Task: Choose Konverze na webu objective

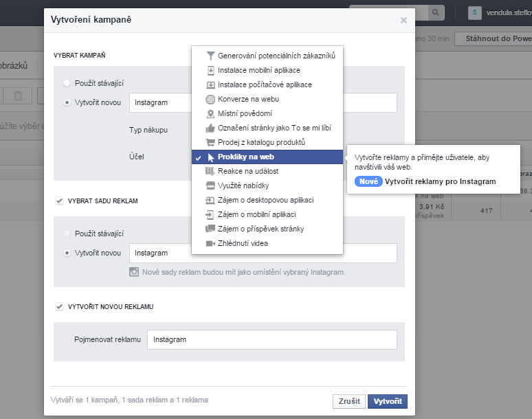Action: 267,99
